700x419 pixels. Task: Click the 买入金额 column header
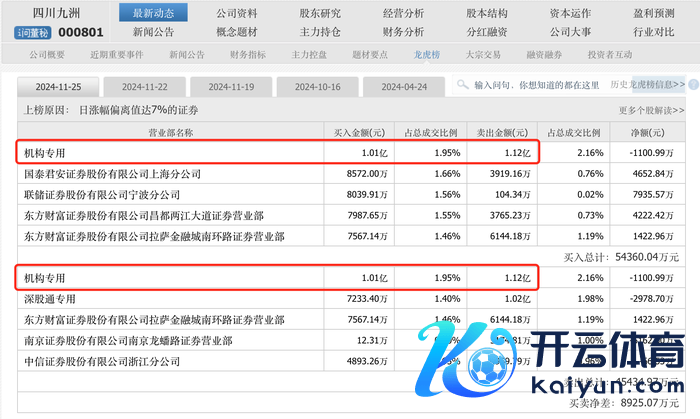[358, 132]
